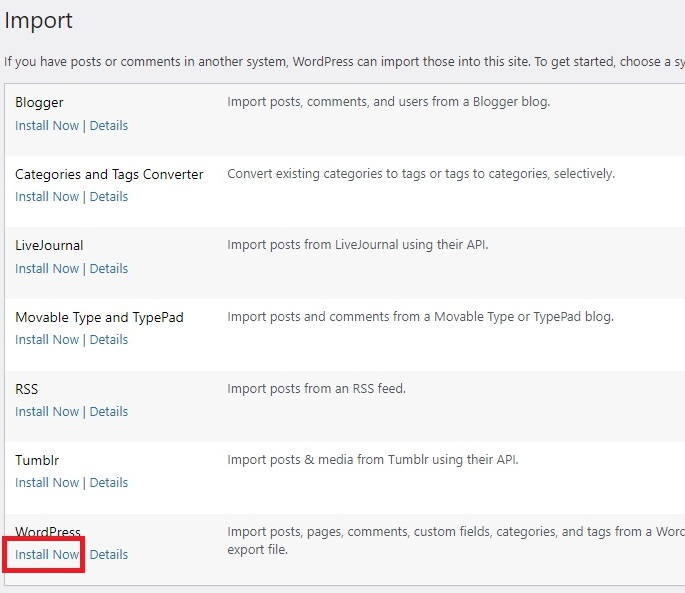Screen dimensions: 685x593
Task: Select the Tumblr importer name
Action: (37, 460)
